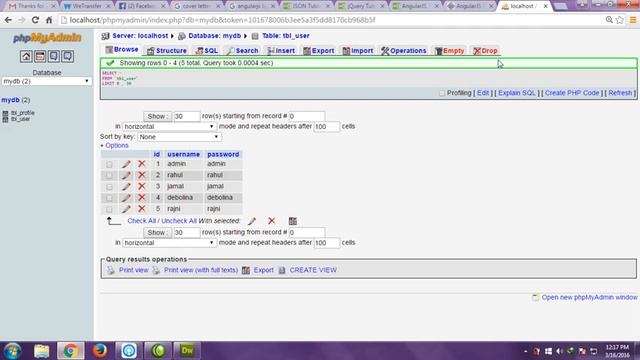
Task: Click the Empty table tab
Action: click(x=449, y=51)
